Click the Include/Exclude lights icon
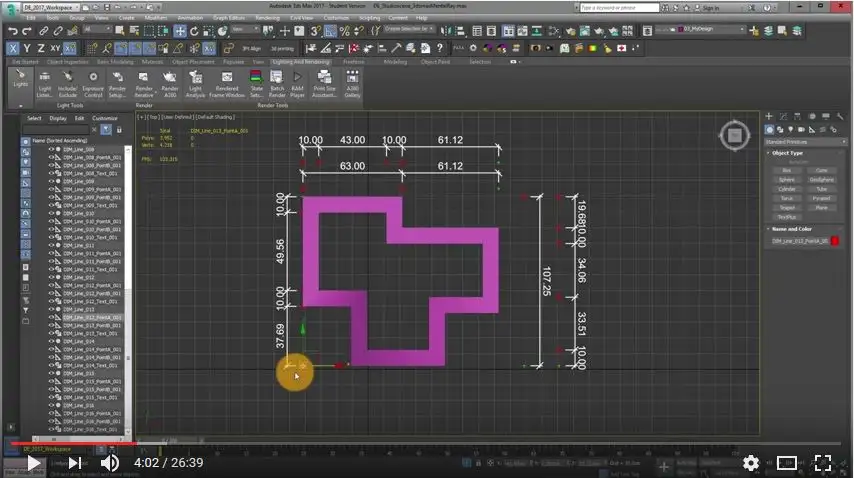This screenshot has width=854, height=478. 68,84
